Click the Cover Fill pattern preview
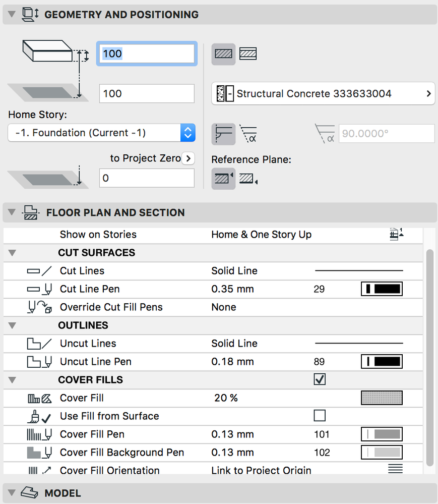438x504 pixels. click(382, 398)
